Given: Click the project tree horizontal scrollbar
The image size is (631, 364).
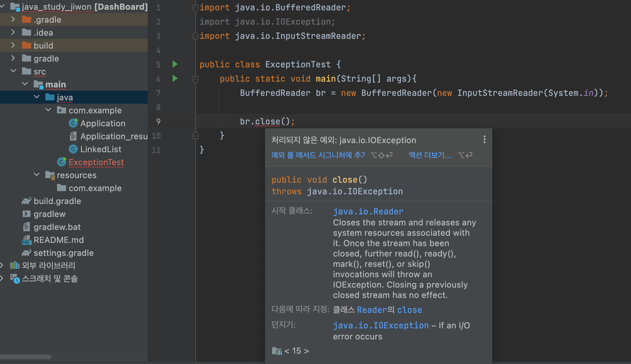Looking at the screenshot, I should coord(26,357).
